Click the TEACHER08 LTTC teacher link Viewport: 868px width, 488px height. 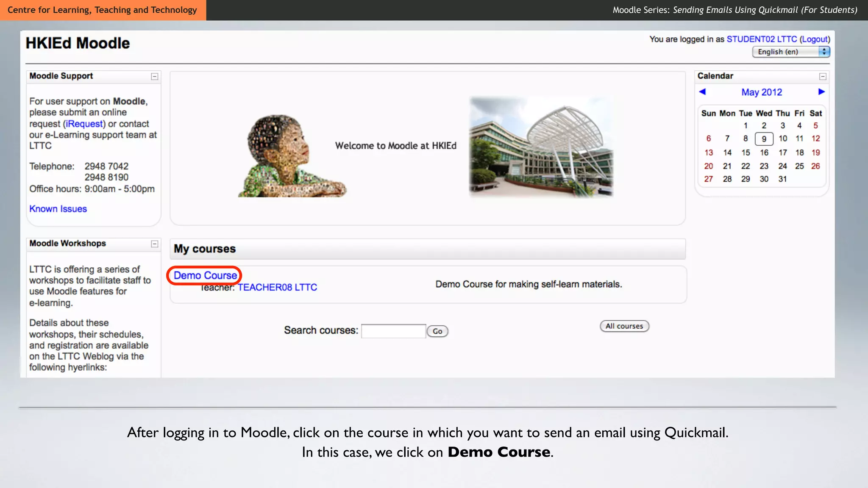coord(277,287)
